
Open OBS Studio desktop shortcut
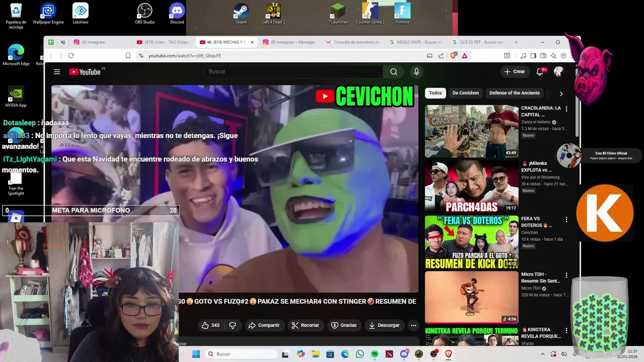click(145, 14)
